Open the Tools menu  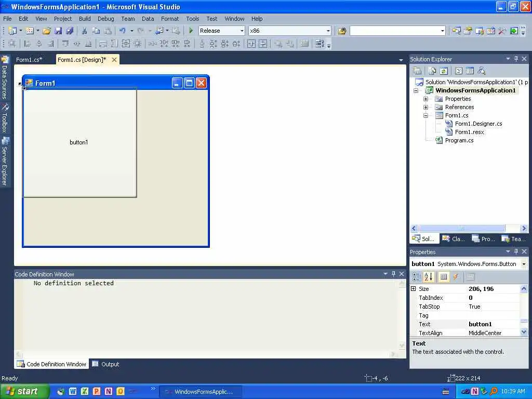click(x=192, y=19)
